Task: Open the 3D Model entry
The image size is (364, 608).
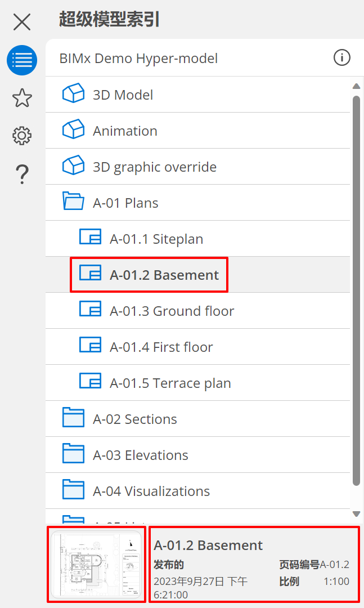Action: pos(123,95)
